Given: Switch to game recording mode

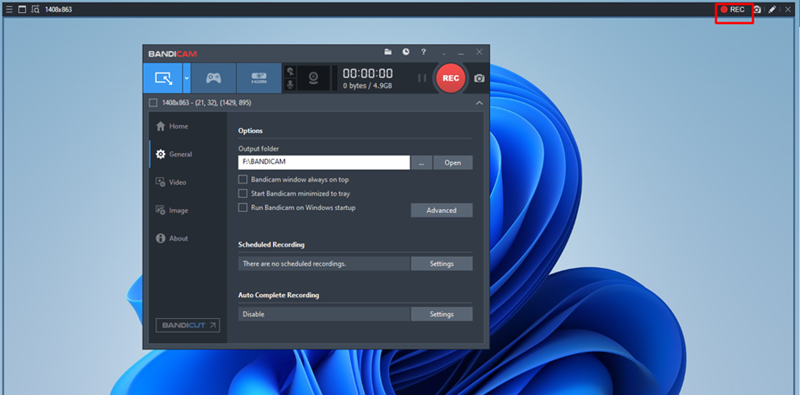Looking at the screenshot, I should [x=213, y=78].
